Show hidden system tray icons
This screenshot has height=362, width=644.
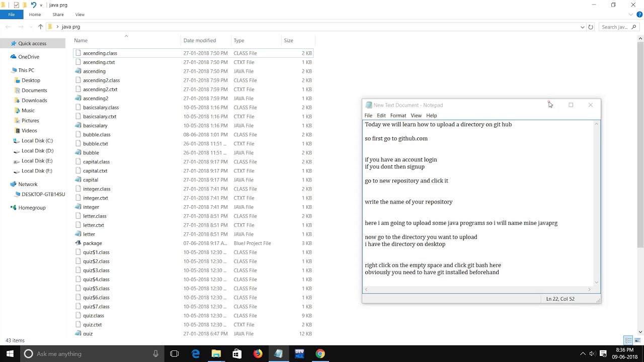(x=583, y=353)
